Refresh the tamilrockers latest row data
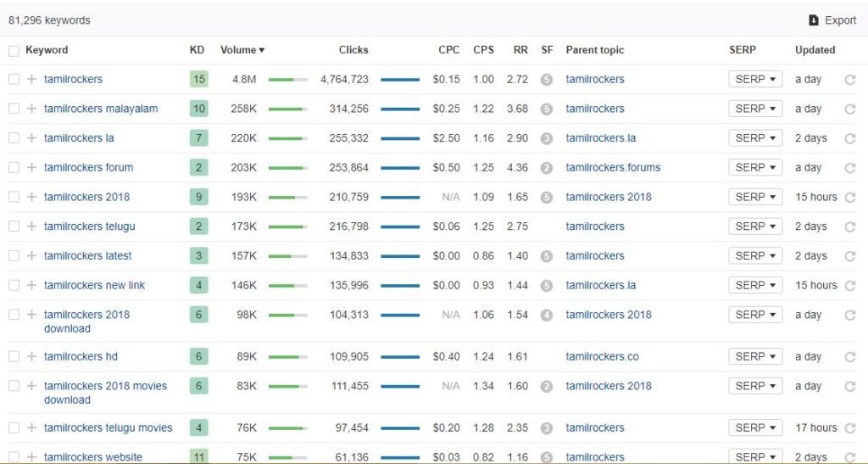Screen dimensions: 868x464 coord(849,256)
